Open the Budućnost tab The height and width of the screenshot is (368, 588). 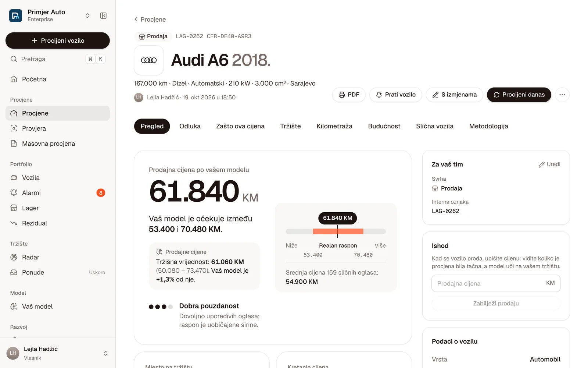point(384,126)
